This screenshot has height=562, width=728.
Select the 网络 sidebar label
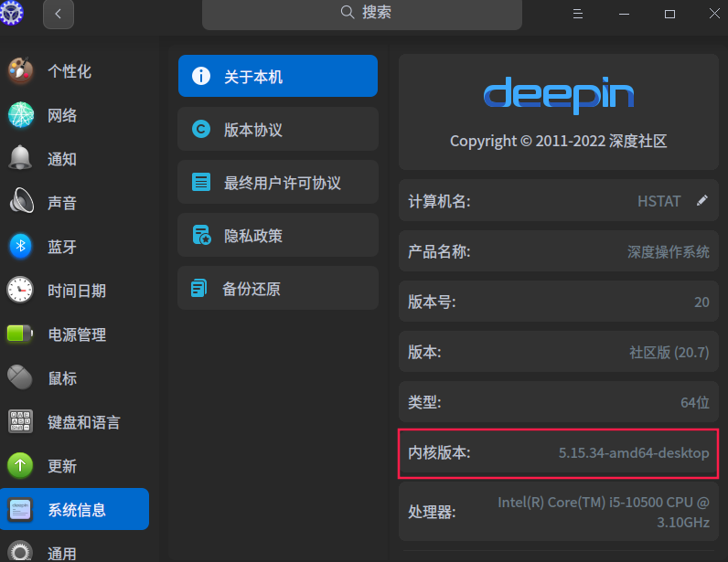pos(62,115)
